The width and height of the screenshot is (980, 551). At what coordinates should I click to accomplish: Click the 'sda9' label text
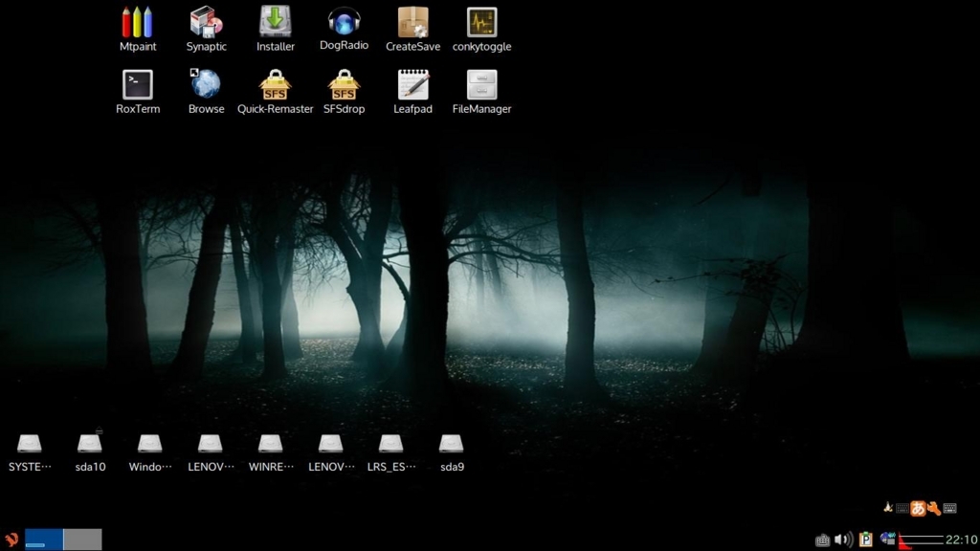click(x=452, y=467)
